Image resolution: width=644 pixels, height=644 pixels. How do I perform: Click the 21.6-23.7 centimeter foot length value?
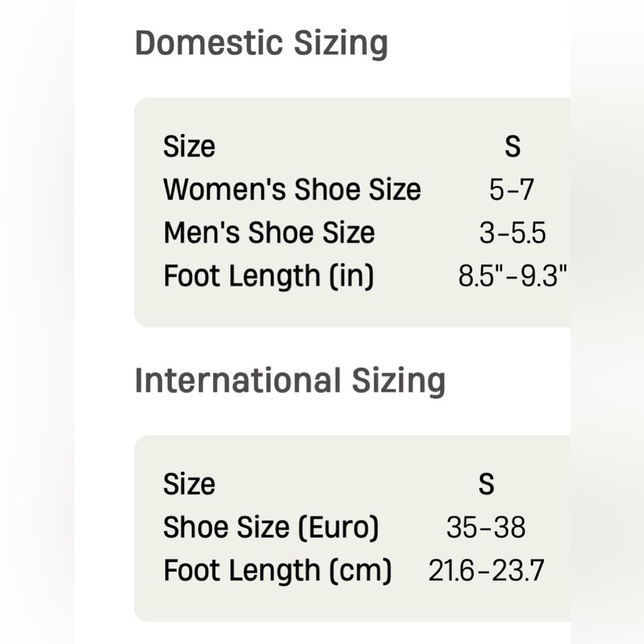(x=486, y=571)
